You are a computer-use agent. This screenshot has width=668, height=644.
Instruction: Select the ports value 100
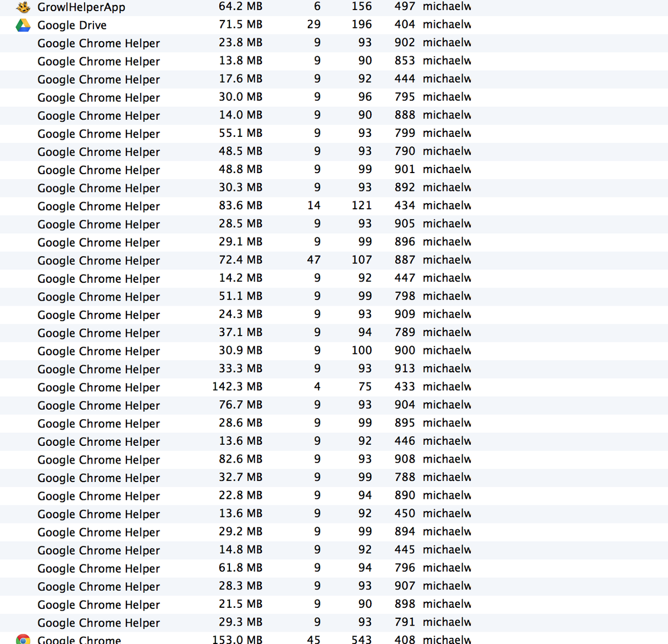tap(362, 350)
